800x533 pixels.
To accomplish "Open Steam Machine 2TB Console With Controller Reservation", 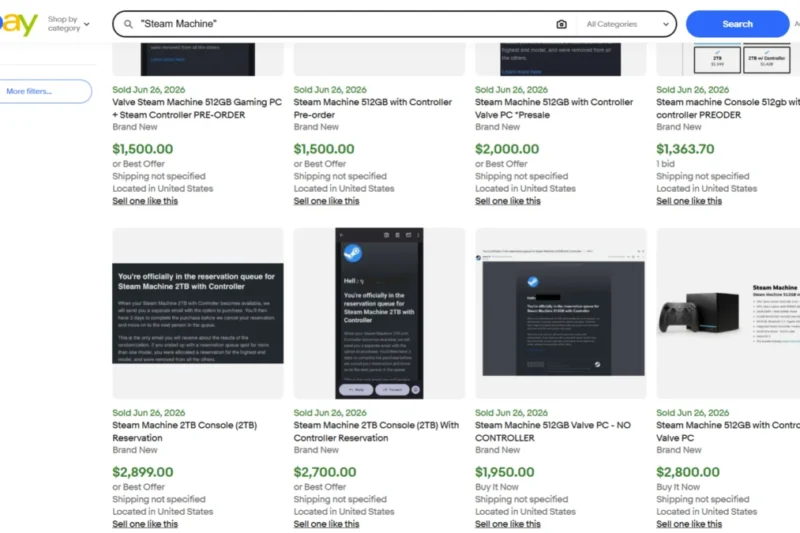I will (x=376, y=432).
